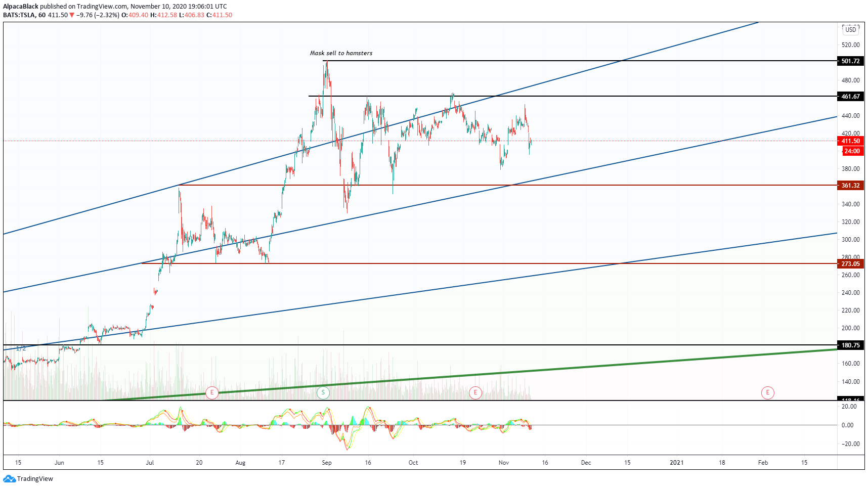Screen dimensions: 868x488
Task: Click the 24:00 countdown label
Action: pos(852,151)
